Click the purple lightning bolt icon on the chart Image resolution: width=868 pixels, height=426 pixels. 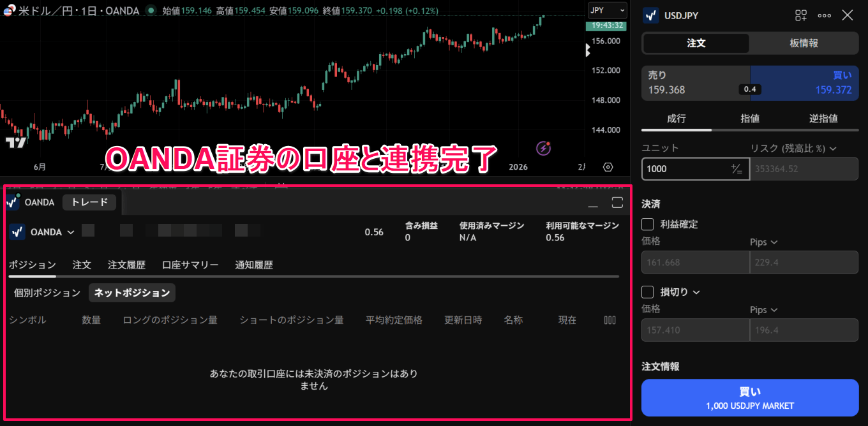pyautogui.click(x=542, y=149)
